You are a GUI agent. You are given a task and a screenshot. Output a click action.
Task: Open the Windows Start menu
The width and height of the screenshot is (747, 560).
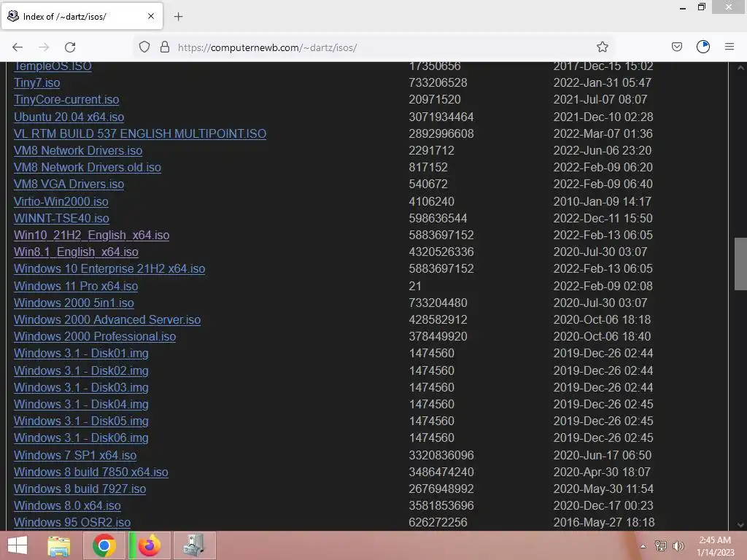(x=18, y=545)
